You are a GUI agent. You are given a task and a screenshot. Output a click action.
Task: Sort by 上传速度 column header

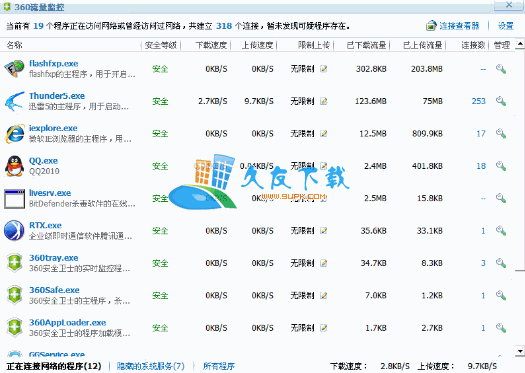click(257, 45)
